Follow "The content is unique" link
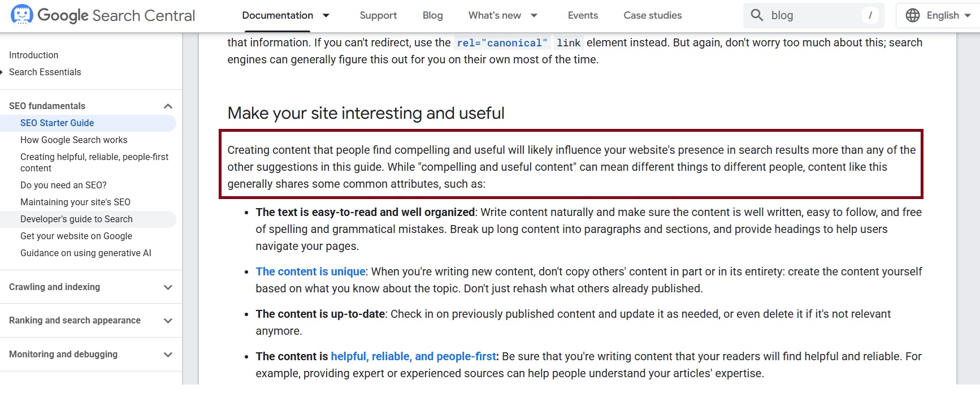This screenshot has width=980, height=393. (310, 271)
